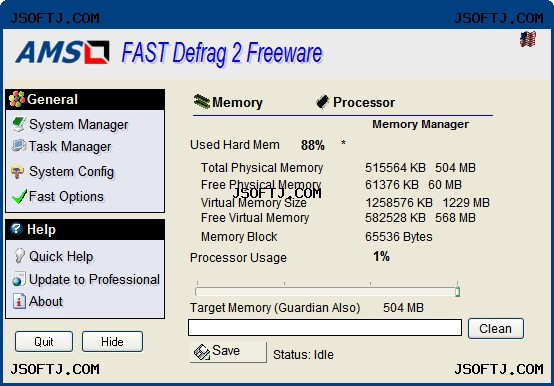This screenshot has height=386, width=554.
Task: Open Quick Help
Action: point(54,256)
